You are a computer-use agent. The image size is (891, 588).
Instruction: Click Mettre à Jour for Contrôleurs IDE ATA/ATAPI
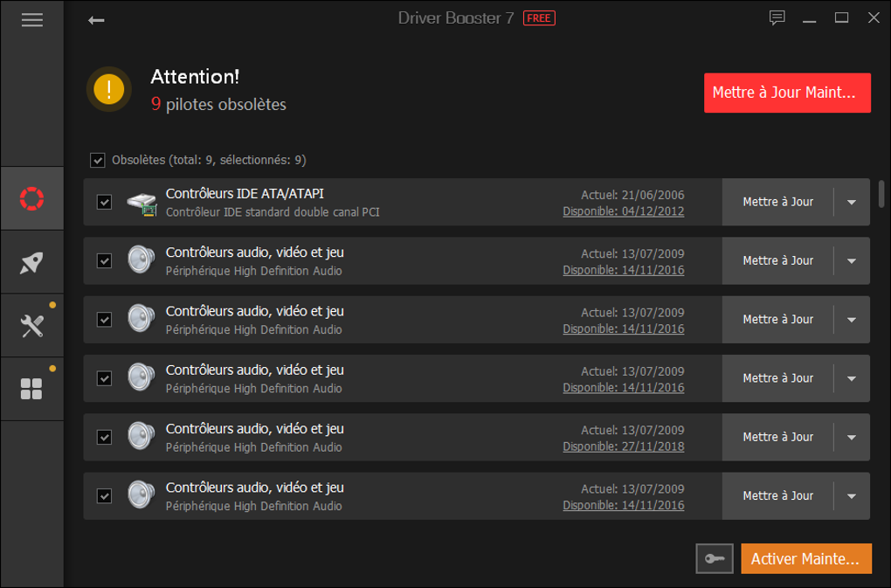click(778, 202)
